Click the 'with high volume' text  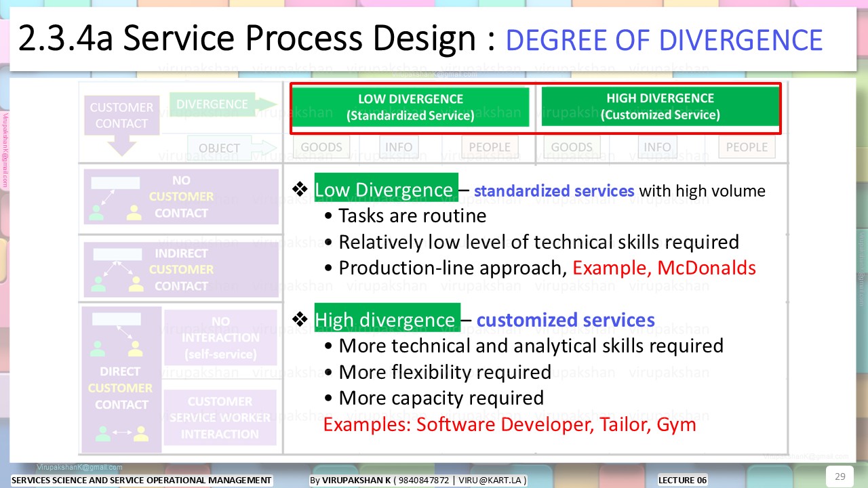pyautogui.click(x=703, y=191)
